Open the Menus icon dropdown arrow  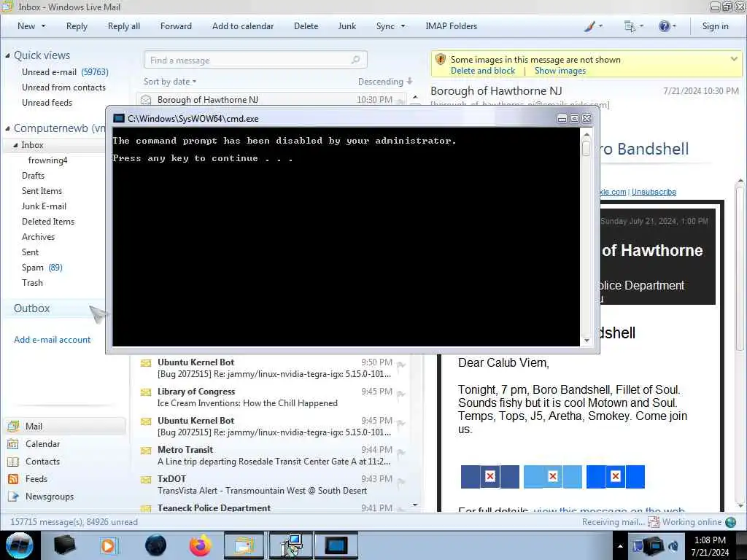[640, 27]
